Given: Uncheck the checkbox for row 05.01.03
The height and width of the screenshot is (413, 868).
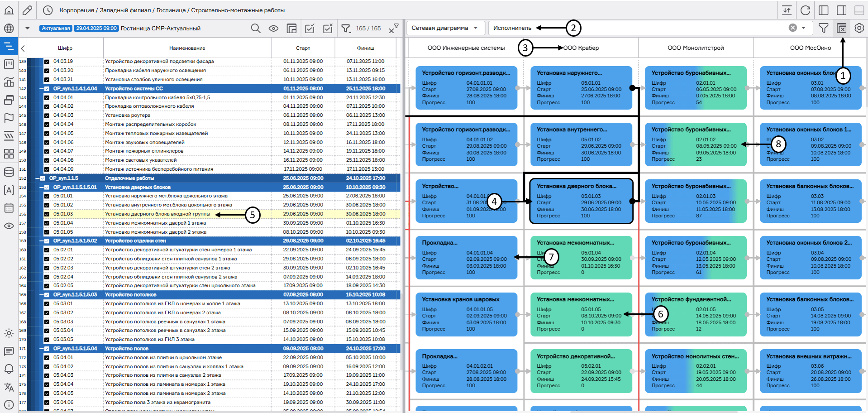Looking at the screenshot, I should click(47, 214).
